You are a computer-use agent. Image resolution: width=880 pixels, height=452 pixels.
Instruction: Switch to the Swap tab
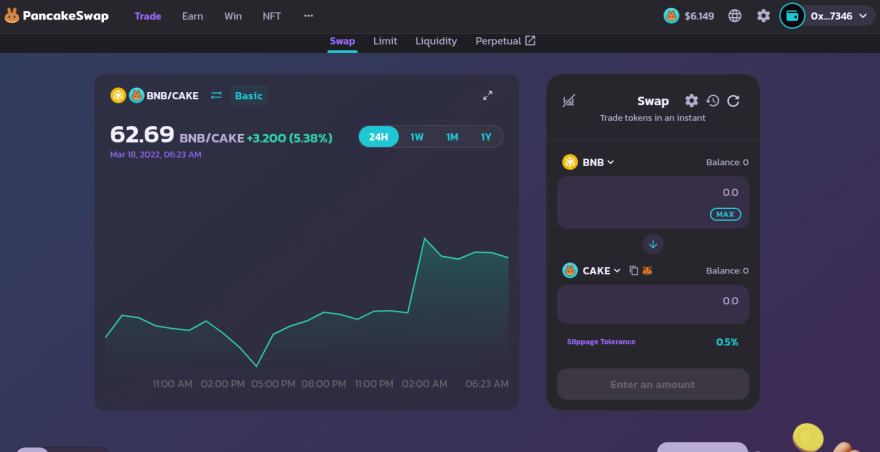click(x=342, y=41)
